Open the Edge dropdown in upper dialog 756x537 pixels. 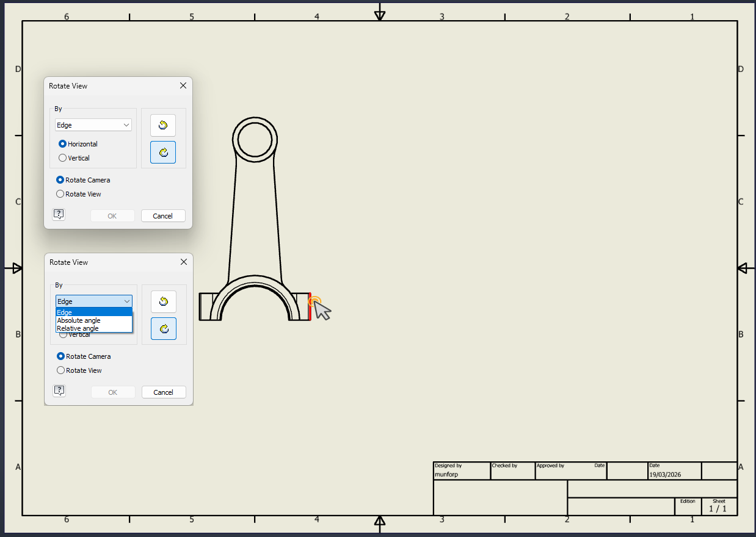click(93, 125)
